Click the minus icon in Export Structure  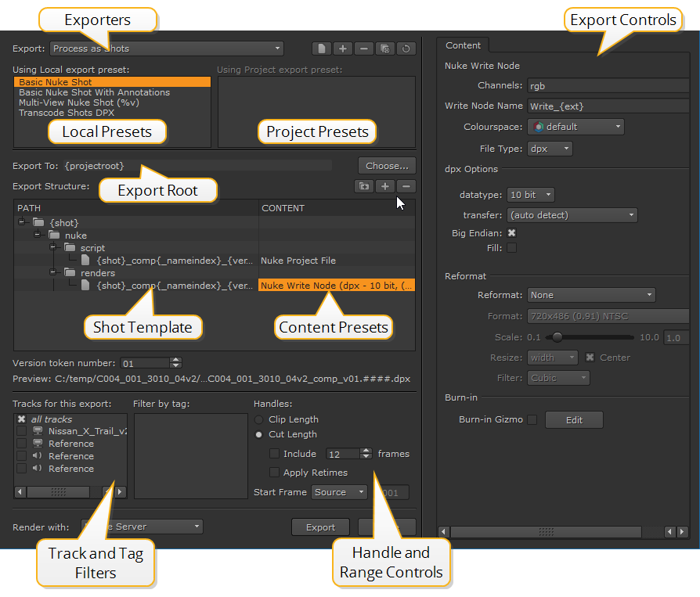(406, 186)
